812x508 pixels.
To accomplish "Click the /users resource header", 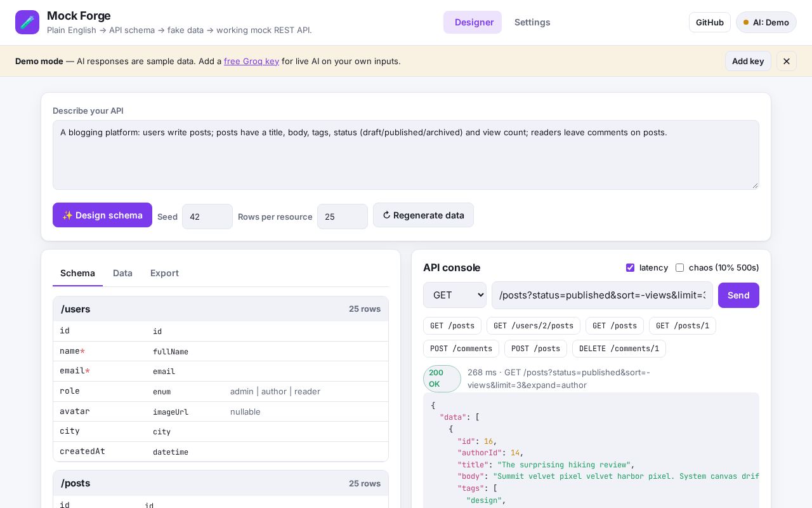I will pyautogui.click(x=221, y=309).
